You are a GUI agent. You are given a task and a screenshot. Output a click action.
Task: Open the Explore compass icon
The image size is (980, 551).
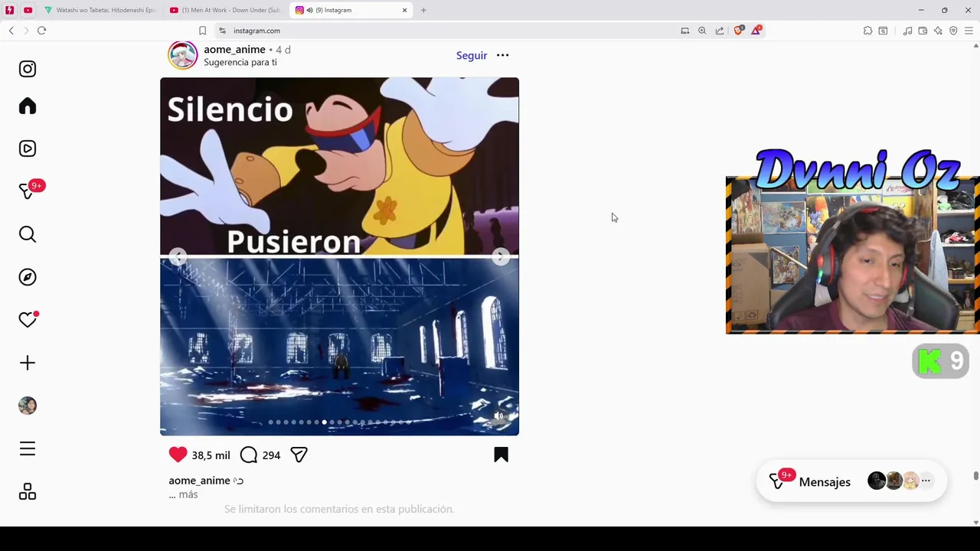pyautogui.click(x=28, y=277)
